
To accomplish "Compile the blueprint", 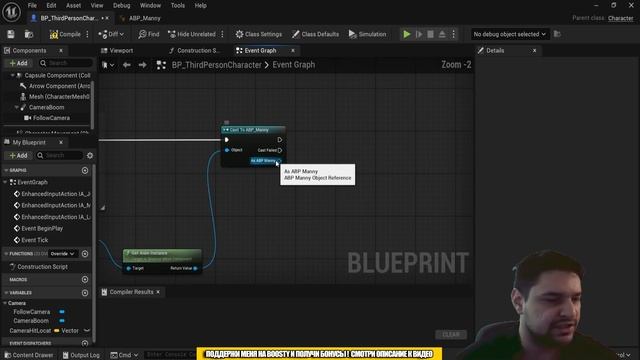I will [x=65, y=34].
